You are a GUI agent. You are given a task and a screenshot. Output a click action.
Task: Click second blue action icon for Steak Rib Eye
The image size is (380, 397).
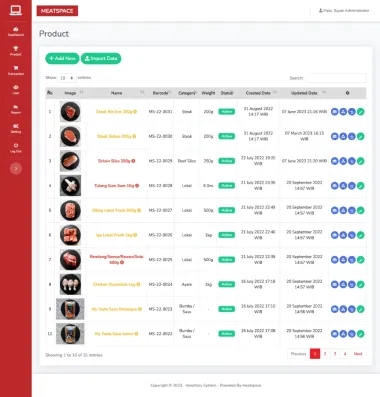343,112
